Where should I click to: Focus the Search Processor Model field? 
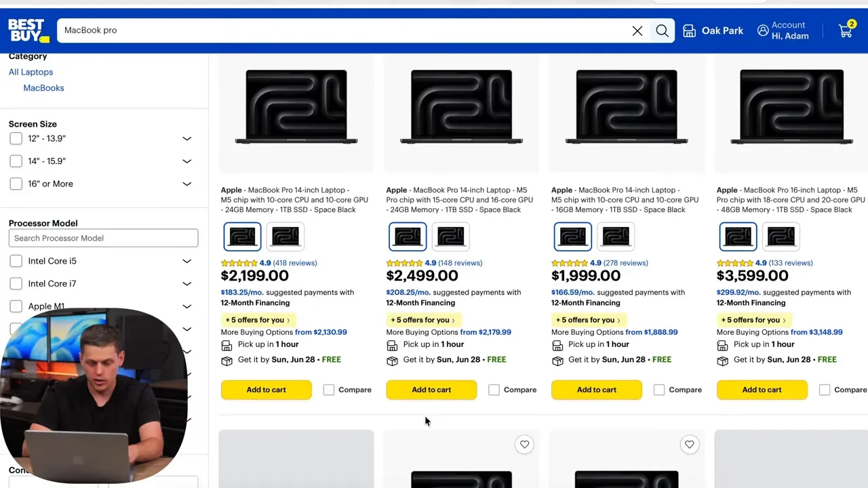[x=103, y=238]
